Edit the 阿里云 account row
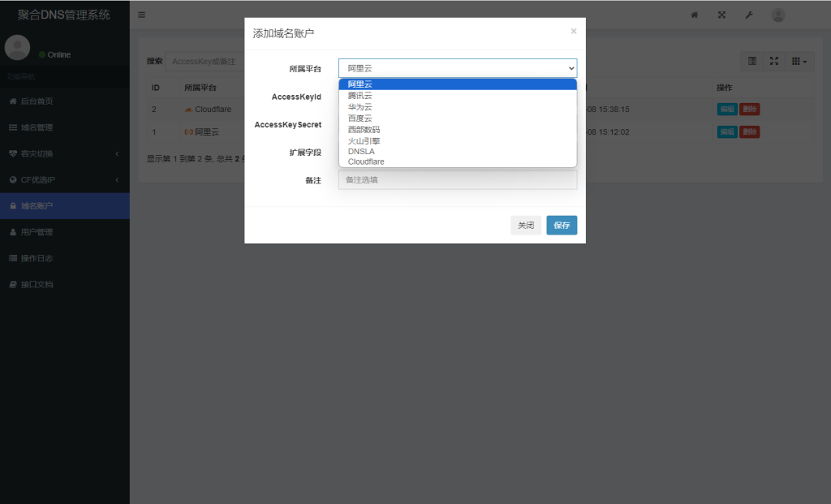This screenshot has width=831, height=504. [x=727, y=132]
